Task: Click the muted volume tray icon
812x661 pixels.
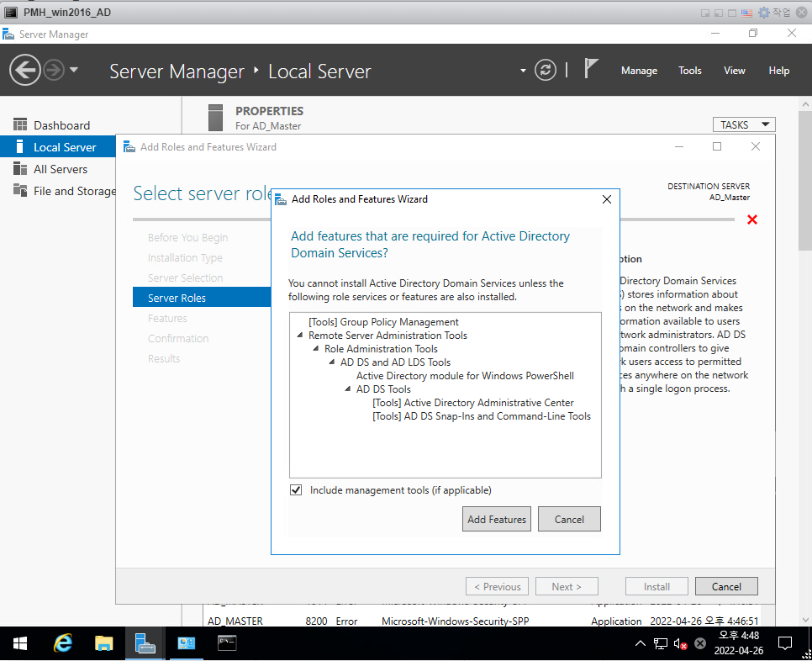Action: coord(680,643)
